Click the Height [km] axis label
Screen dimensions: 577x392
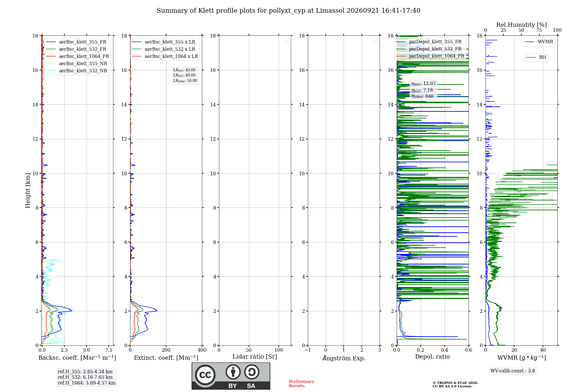pos(28,191)
